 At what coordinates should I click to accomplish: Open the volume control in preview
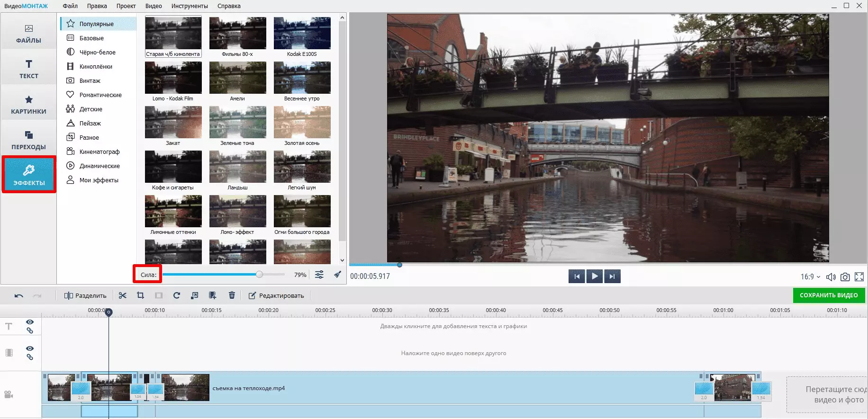click(x=831, y=277)
